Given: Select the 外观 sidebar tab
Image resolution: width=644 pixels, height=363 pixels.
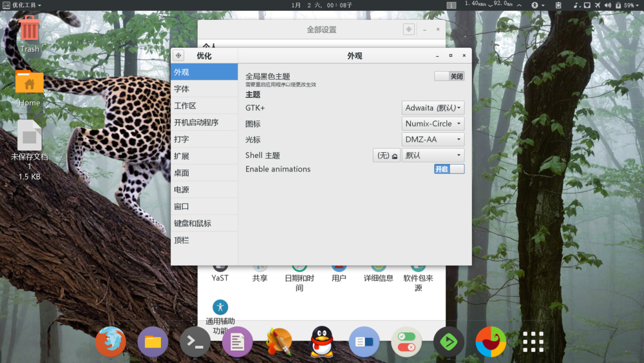Looking at the screenshot, I should click(204, 72).
